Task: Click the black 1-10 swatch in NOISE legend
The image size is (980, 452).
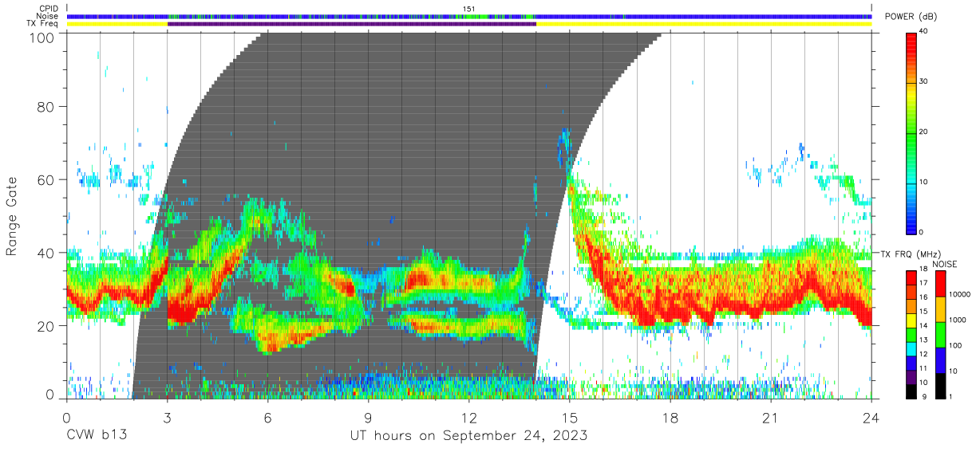Action: pos(940,384)
